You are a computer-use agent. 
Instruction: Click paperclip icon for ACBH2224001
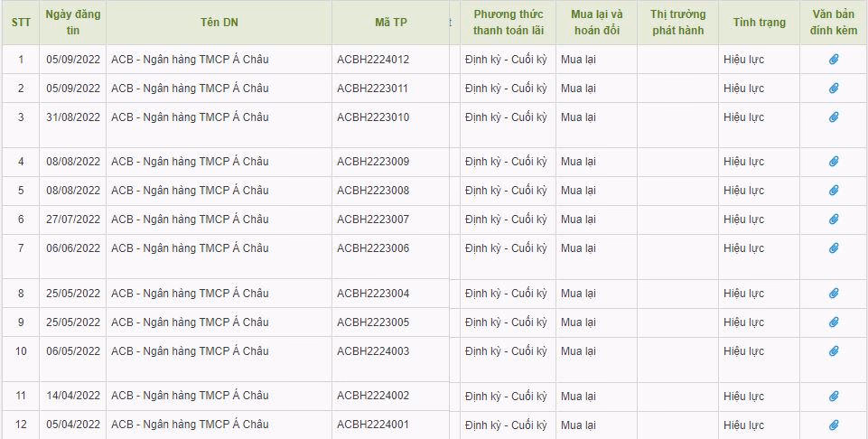(834, 425)
